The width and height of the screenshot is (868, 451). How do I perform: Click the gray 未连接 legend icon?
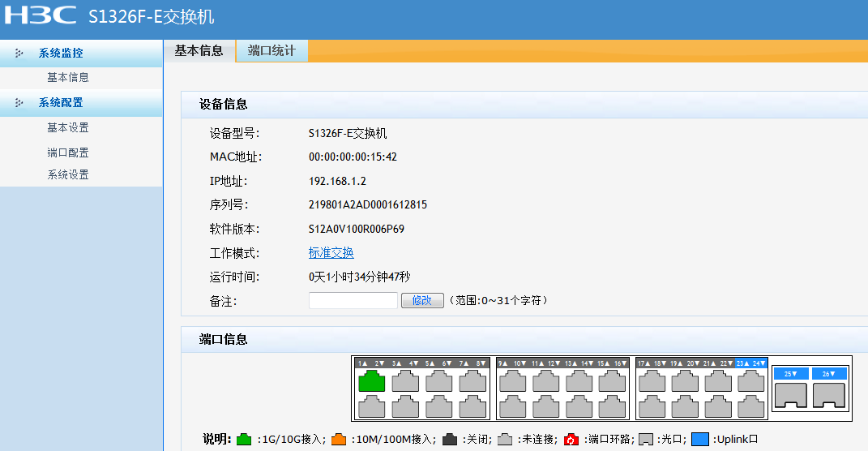pyautogui.click(x=505, y=440)
